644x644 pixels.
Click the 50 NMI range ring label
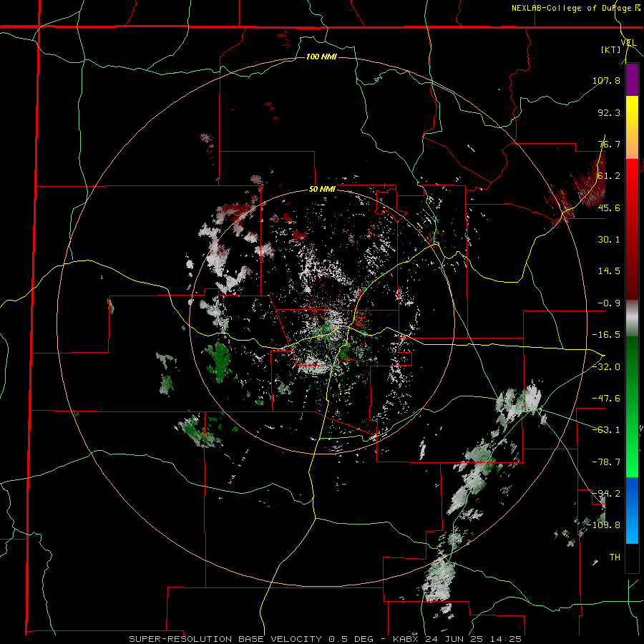(x=323, y=190)
